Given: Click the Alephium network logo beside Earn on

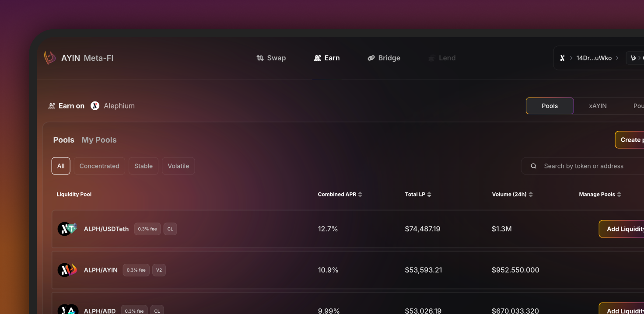Looking at the screenshot, I should point(95,106).
